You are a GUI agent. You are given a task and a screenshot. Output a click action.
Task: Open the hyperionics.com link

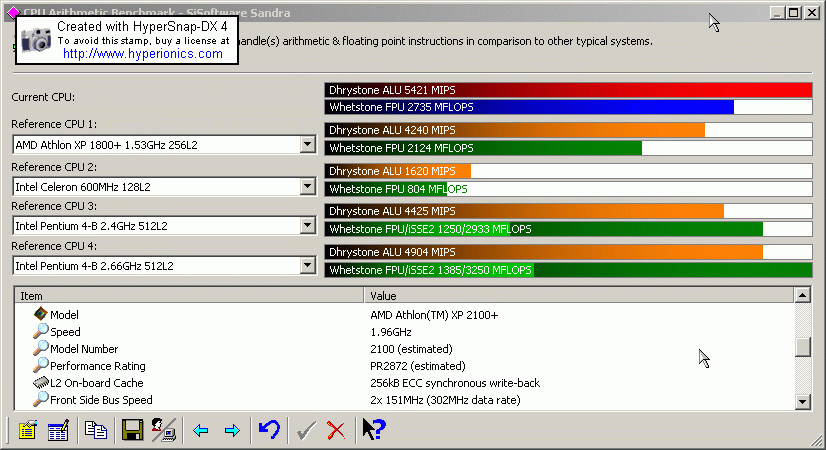click(143, 54)
